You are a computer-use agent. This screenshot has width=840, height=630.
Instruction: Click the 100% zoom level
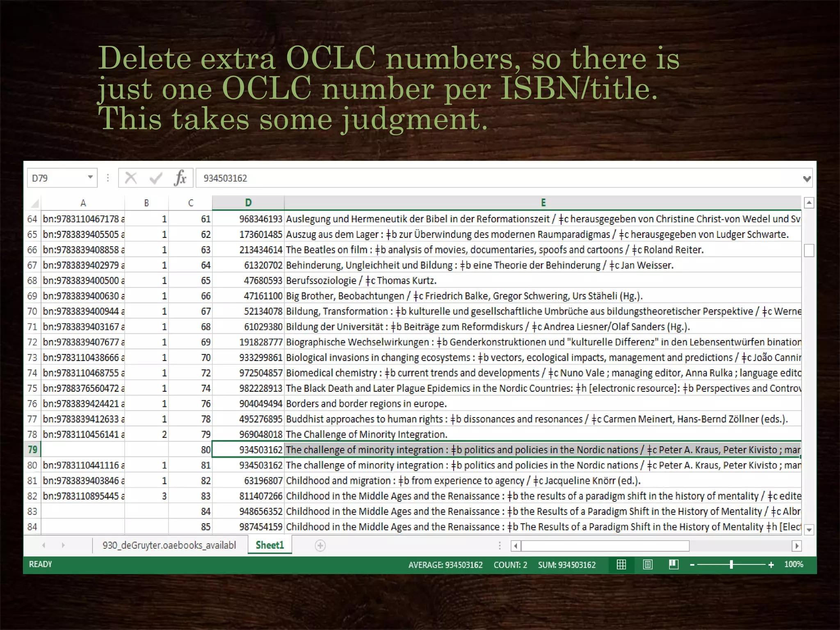coord(794,564)
